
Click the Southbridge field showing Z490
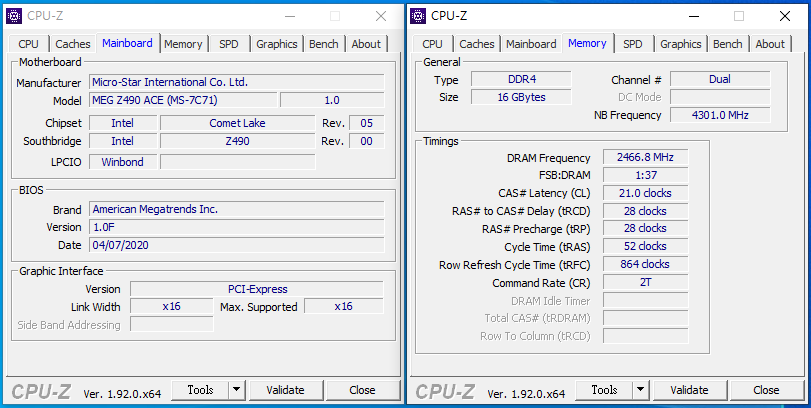pos(237,141)
